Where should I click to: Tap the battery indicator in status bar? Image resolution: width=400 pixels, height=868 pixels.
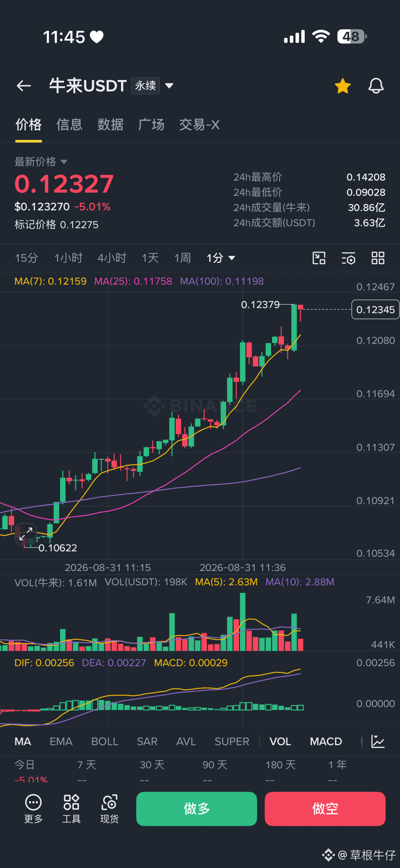pos(352,37)
